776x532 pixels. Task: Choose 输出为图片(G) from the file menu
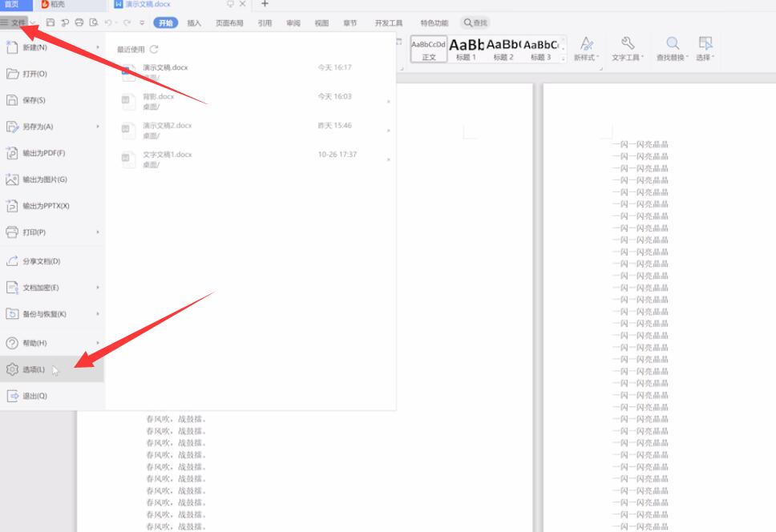(x=52, y=179)
